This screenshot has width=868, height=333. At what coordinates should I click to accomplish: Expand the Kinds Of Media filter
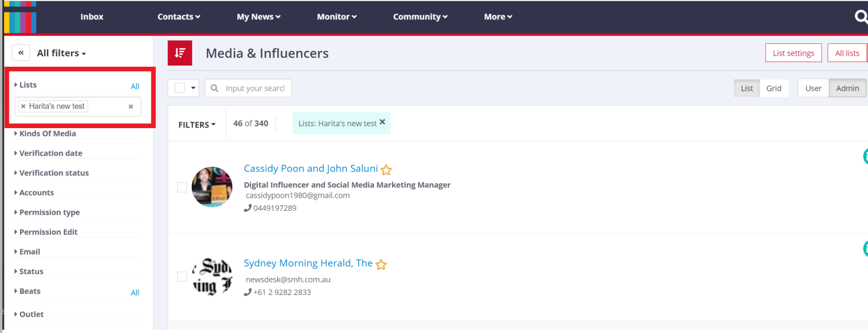[x=47, y=133]
